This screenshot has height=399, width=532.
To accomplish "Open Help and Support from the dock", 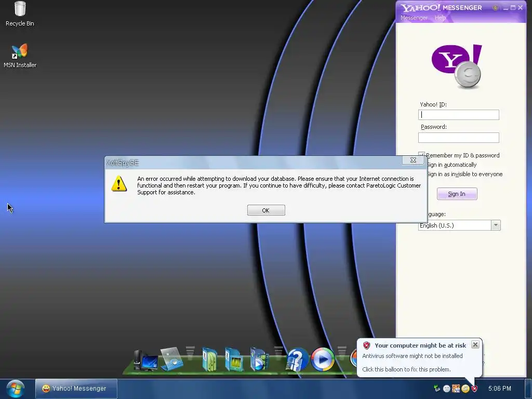I will 297,360.
